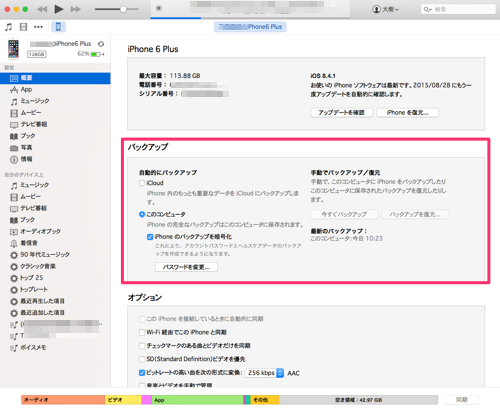Viewport: 500px width, 411px height.
Task: Select the iPhone device icon in toolbar
Action: point(58,27)
